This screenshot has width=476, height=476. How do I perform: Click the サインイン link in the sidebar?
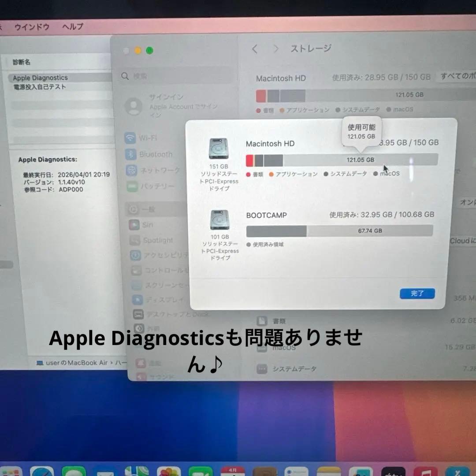click(x=166, y=97)
